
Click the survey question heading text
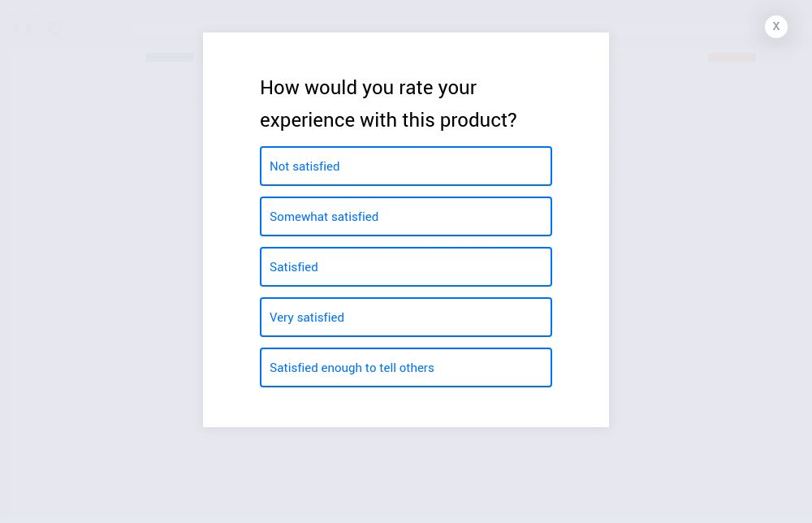click(x=388, y=103)
